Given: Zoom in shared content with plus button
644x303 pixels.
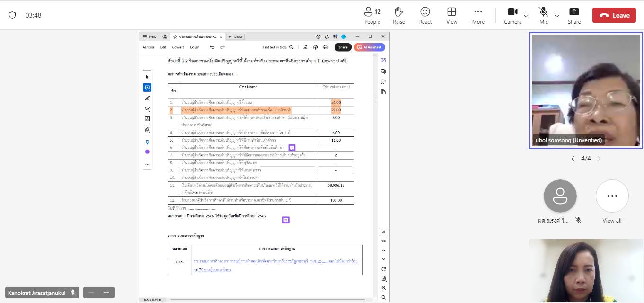Looking at the screenshot, I should [106, 293].
